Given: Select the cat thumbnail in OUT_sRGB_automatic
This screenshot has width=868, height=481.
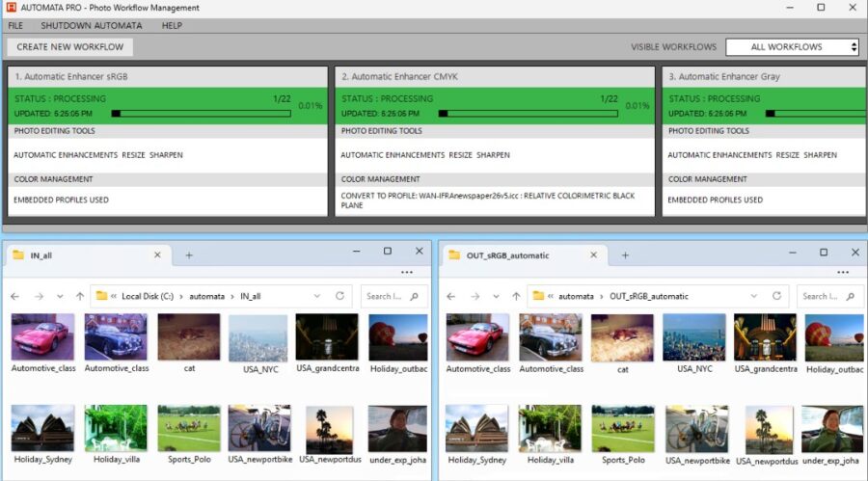Looking at the screenshot, I should [622, 337].
